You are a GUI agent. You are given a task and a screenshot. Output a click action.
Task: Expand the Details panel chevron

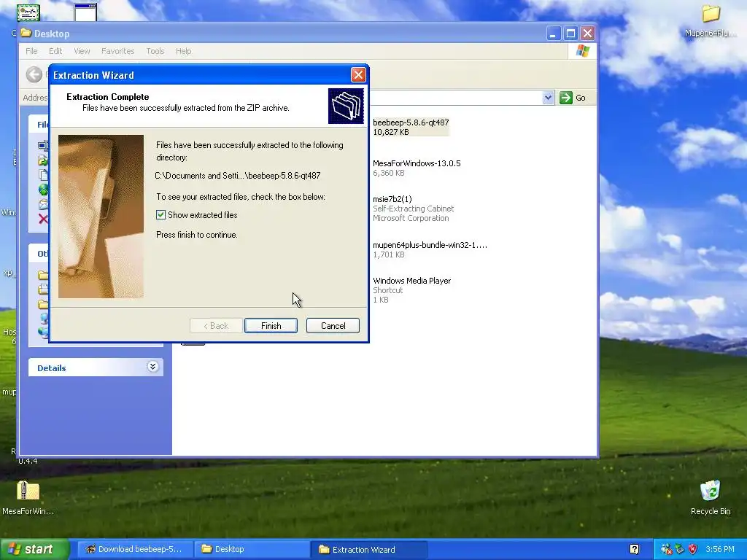tap(152, 367)
